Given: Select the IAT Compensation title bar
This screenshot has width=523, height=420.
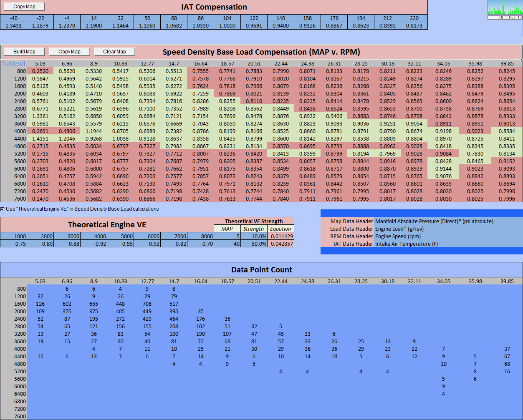Looking at the screenshot, I should 214,7.
